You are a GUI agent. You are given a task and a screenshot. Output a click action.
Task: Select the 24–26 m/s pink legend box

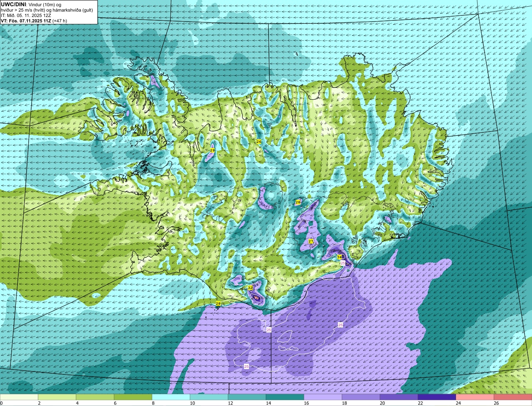coord(475,397)
